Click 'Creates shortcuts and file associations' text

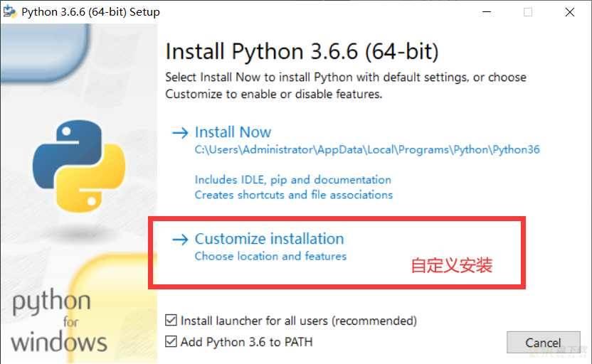[294, 195]
